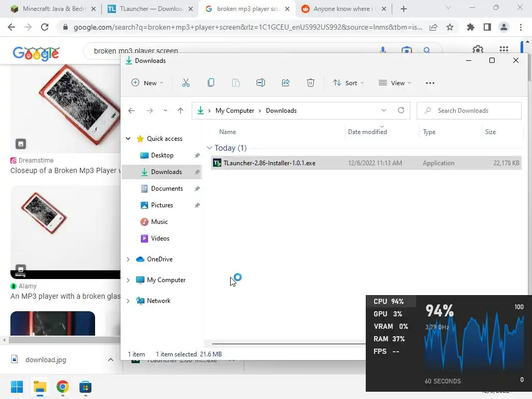This screenshot has width=532, height=399.
Task: Open download.jpg options chevron
Action: coord(110,360)
